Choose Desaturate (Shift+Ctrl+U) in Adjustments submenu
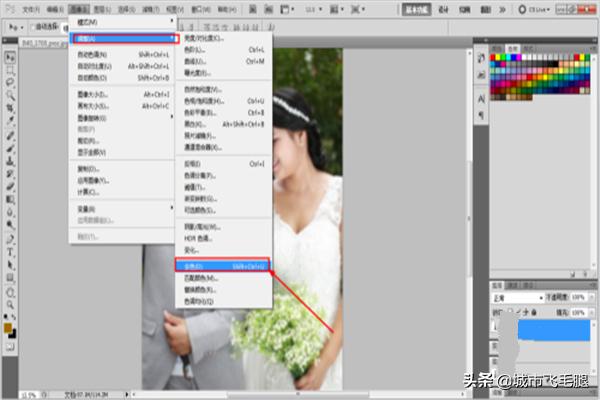The height and width of the screenshot is (400, 600). 222,266
